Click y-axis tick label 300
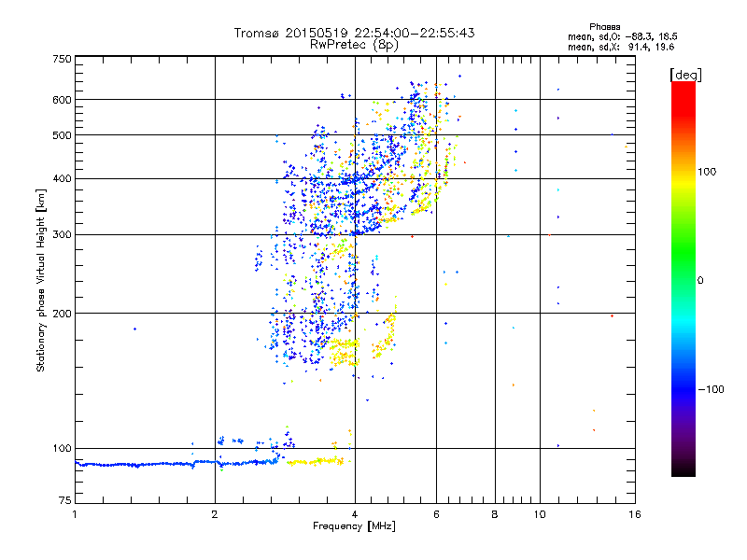This screenshot has height=560, width=747. click(x=62, y=235)
